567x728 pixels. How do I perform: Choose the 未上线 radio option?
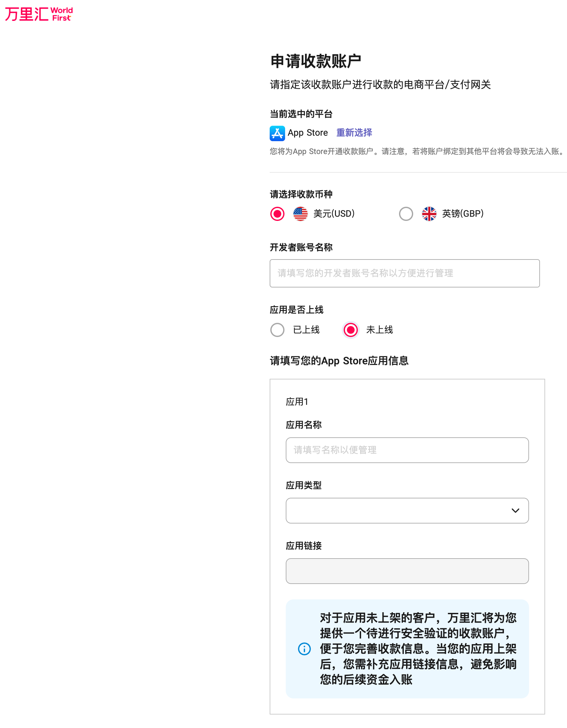point(350,330)
